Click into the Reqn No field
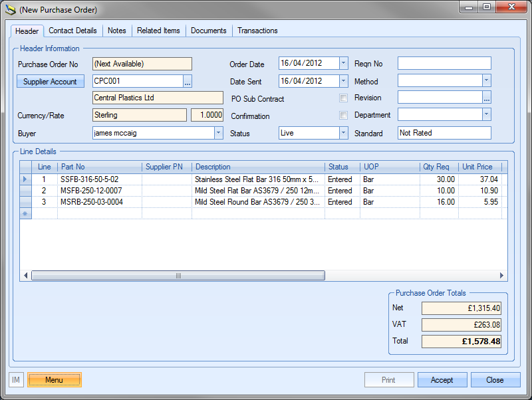The width and height of the screenshot is (532, 400). [444, 64]
